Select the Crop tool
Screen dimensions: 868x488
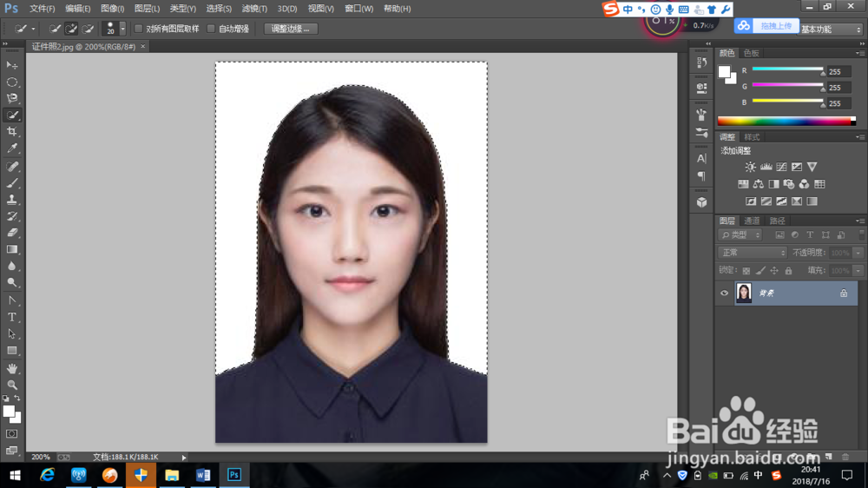click(x=11, y=132)
